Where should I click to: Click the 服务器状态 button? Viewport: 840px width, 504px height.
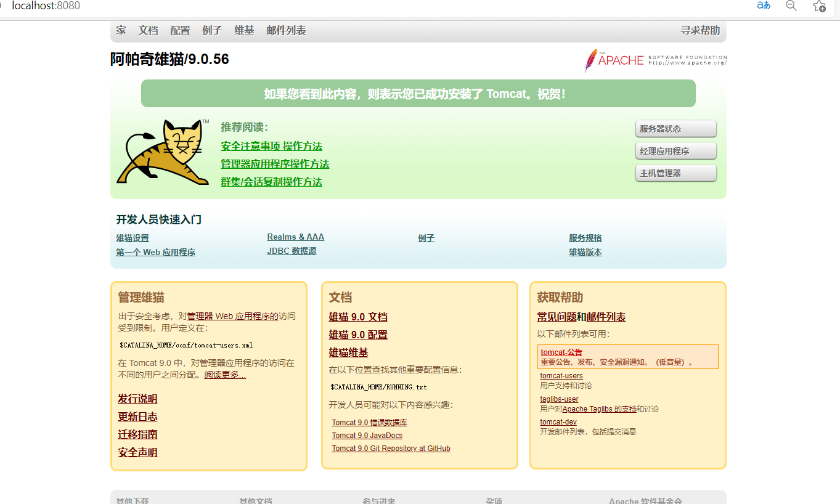676,129
